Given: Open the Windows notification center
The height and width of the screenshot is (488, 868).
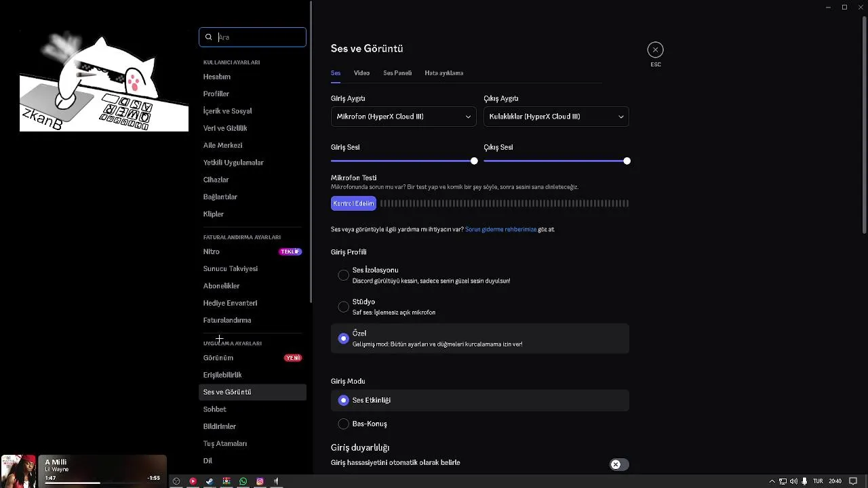Looking at the screenshot, I should (x=854, y=481).
